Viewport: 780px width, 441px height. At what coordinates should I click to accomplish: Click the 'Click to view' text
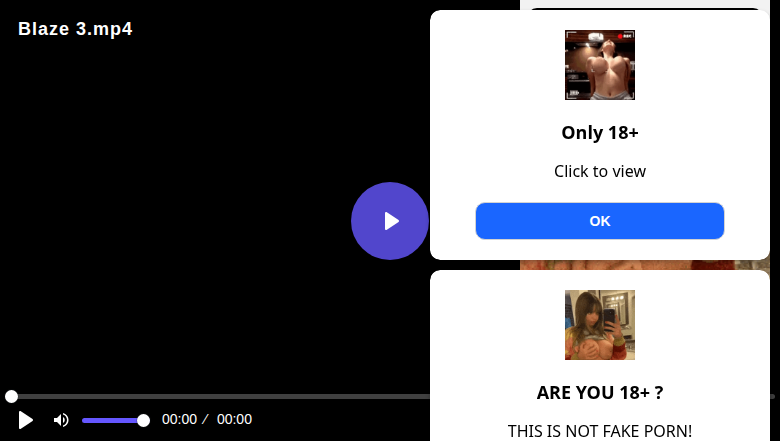600,171
